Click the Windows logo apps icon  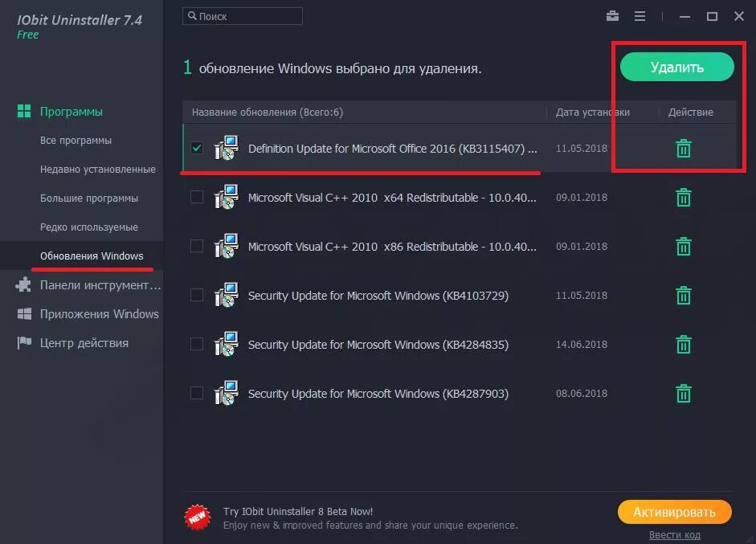24,314
